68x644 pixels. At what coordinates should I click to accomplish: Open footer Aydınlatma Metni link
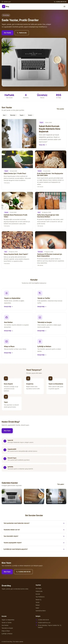coord(41,611)
